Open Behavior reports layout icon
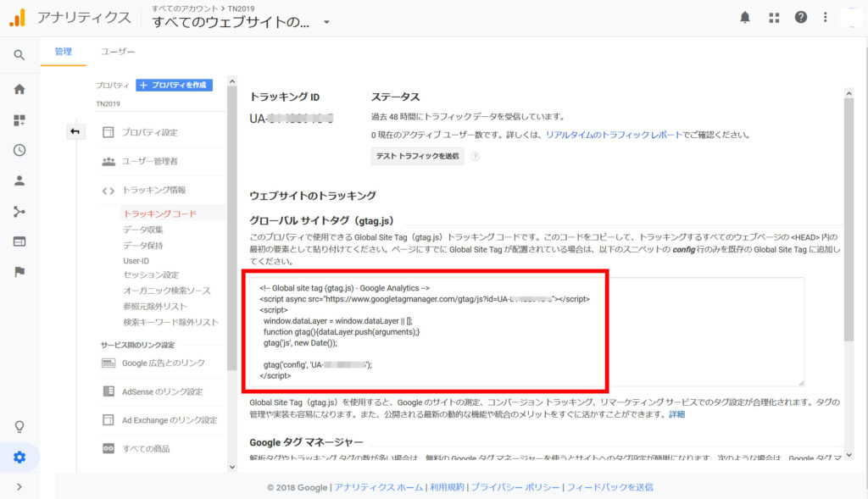Viewport: 868px width, 499px height. 19,241
